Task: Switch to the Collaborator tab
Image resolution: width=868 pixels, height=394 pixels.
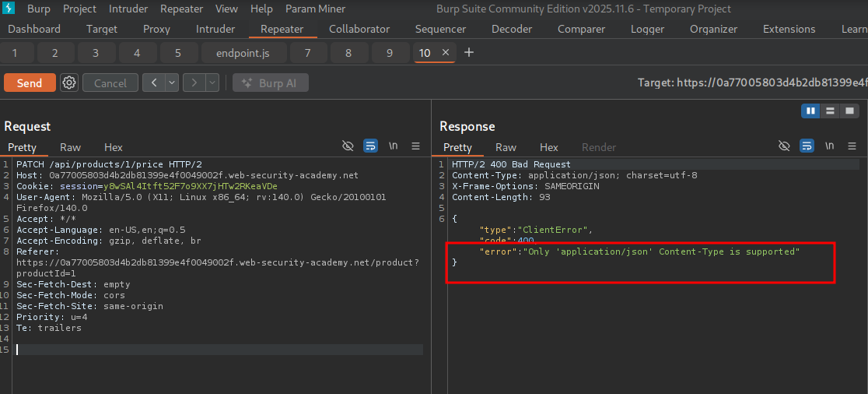Action: (359, 30)
